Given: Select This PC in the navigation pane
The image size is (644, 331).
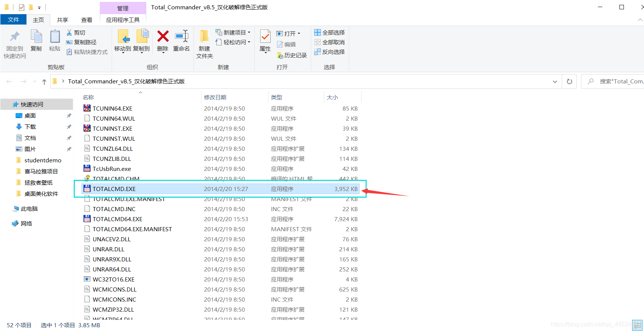Looking at the screenshot, I should [29, 209].
